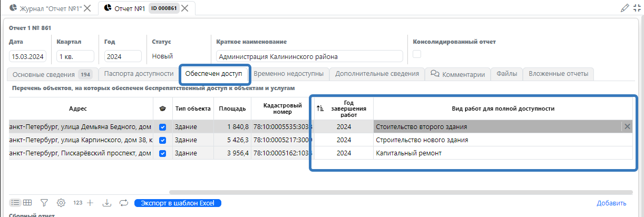Screen dimensions: 644x217
Task: Click the Краткое наименование input field
Action: pyautogui.click(x=309, y=56)
